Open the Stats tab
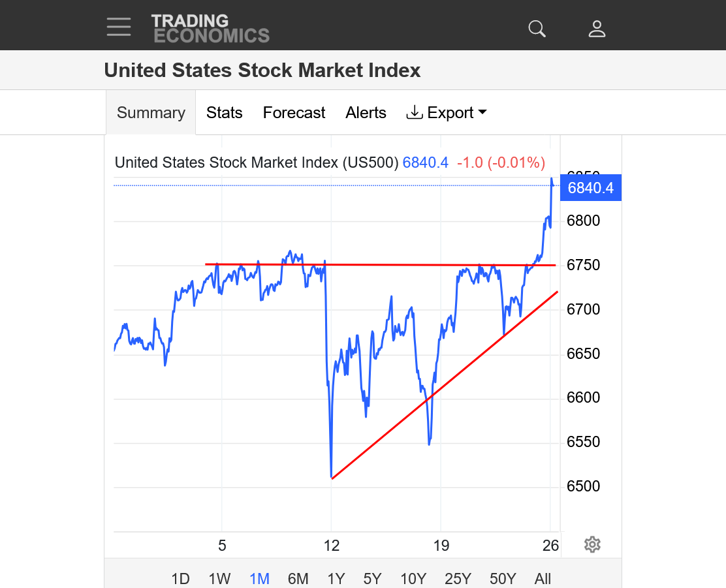 click(224, 113)
